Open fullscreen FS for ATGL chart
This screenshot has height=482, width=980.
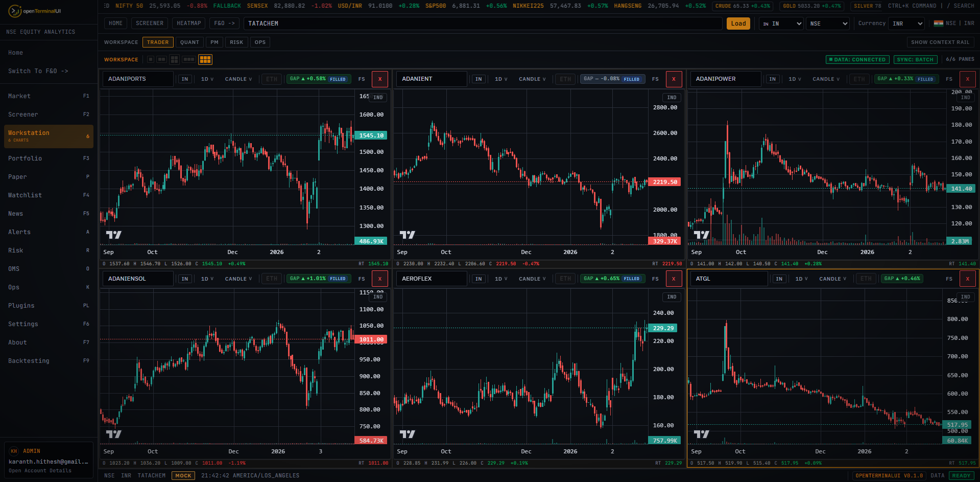[949, 279]
